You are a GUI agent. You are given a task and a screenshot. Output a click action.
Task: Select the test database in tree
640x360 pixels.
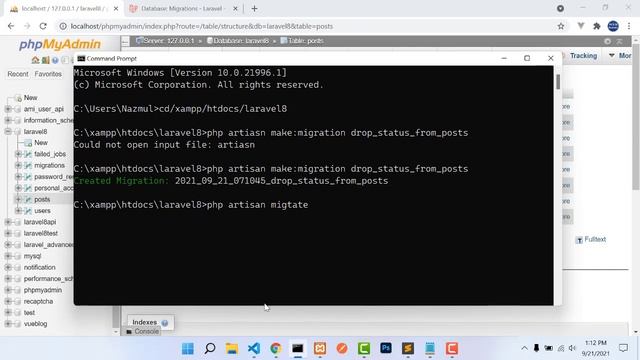29,313
